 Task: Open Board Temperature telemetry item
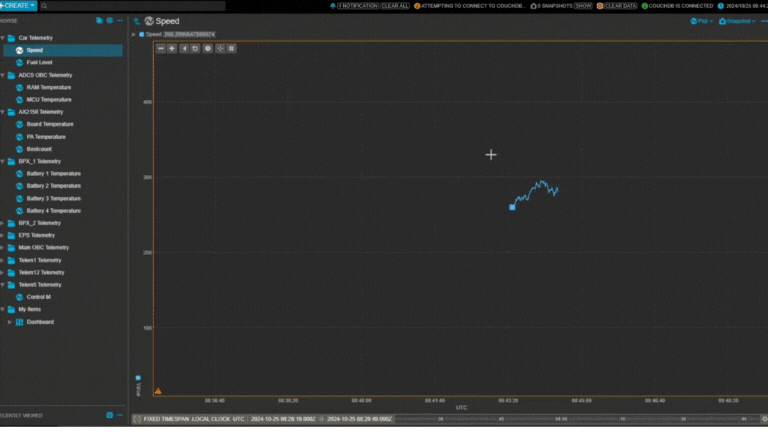50,124
